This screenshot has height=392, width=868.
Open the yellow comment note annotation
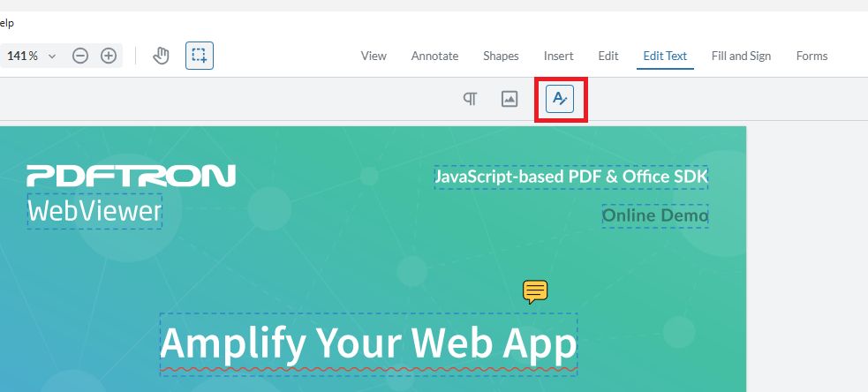535,291
